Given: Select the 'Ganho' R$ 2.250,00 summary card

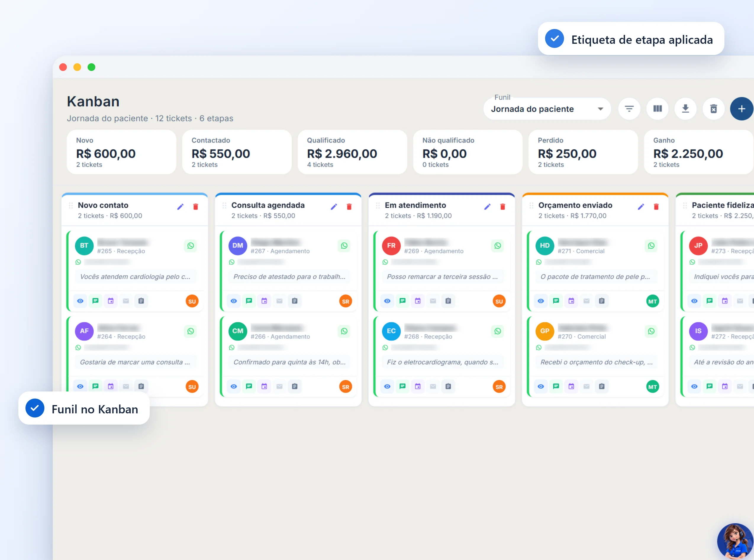Looking at the screenshot, I should click(x=699, y=152).
